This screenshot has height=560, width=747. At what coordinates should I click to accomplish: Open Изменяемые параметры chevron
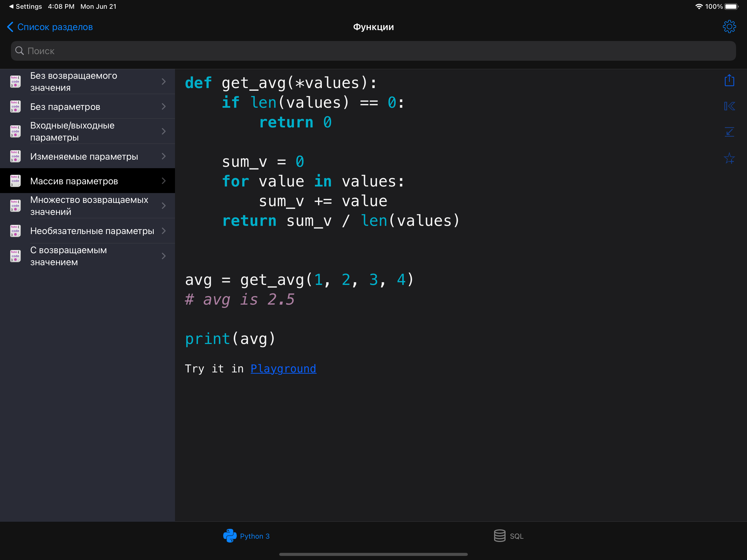pos(164,156)
